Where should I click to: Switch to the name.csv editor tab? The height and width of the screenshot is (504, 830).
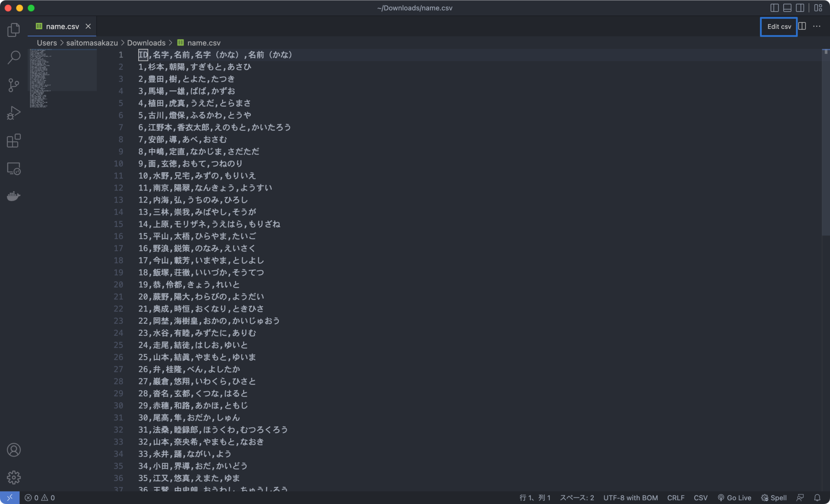point(62,26)
